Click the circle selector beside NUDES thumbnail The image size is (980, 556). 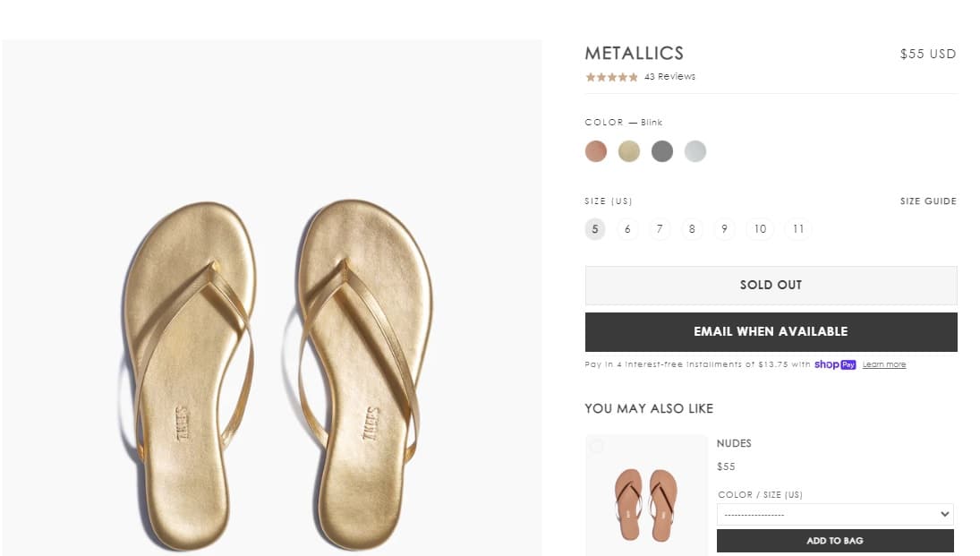(597, 446)
